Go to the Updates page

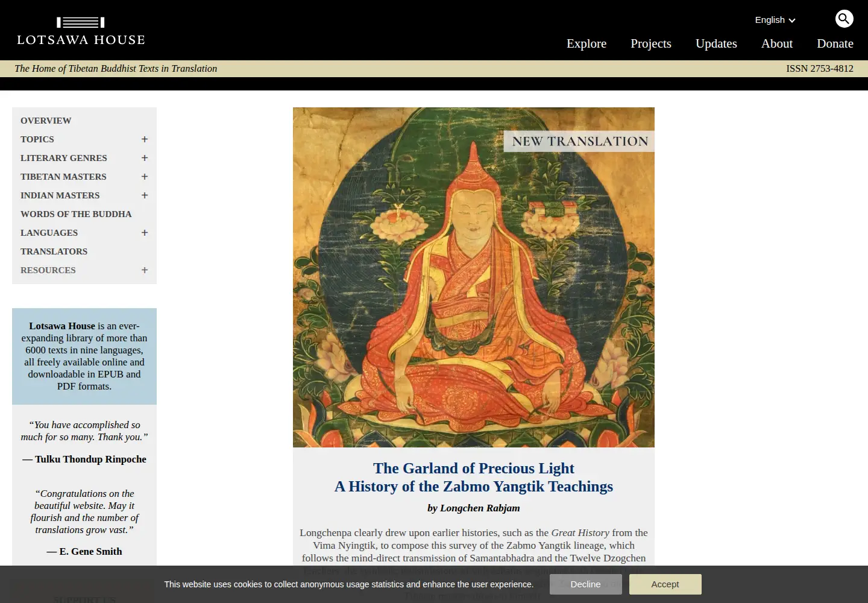(716, 43)
